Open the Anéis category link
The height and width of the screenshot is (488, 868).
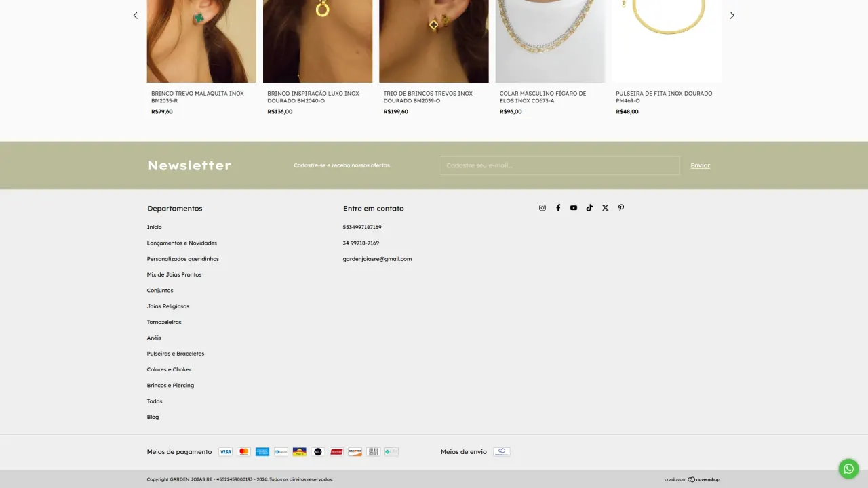[x=154, y=338]
